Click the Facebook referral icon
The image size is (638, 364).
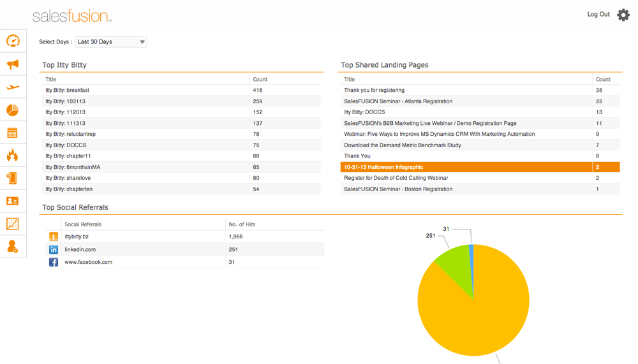pyautogui.click(x=54, y=263)
